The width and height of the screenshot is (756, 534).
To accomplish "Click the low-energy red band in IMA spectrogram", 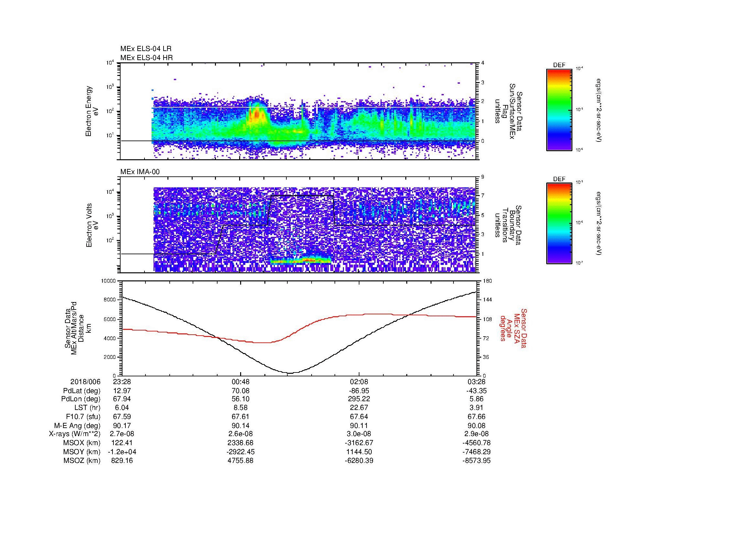I will click(x=301, y=261).
